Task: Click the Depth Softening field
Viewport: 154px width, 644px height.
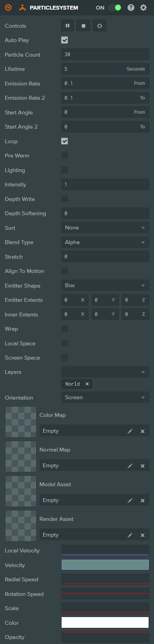Action: tap(105, 213)
